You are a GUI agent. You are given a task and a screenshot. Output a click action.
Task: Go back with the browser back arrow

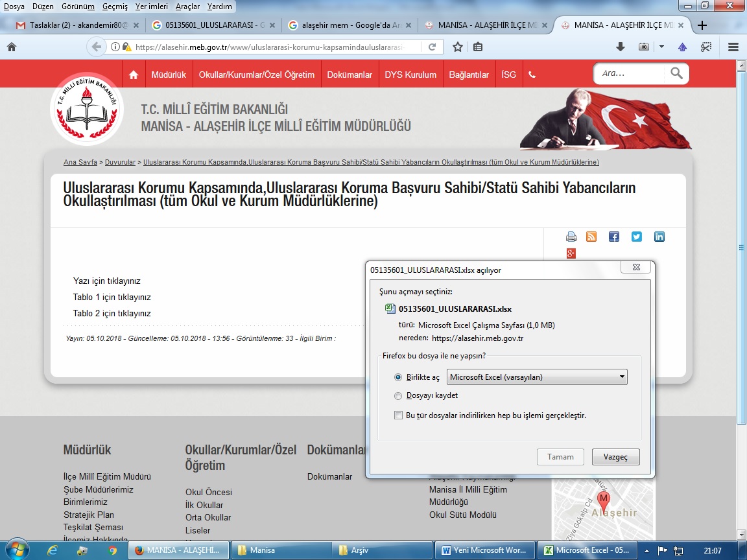coord(97,47)
